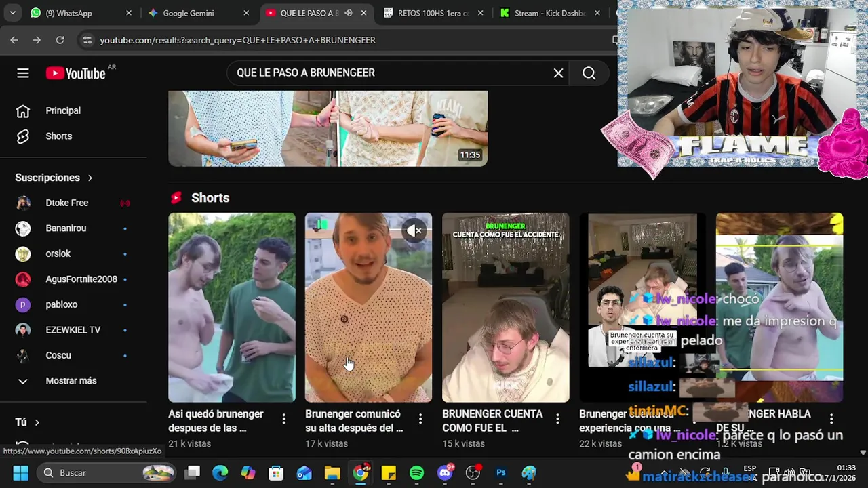Open Paint from the taskbar
The width and height of the screenshot is (868, 488).
pyautogui.click(x=529, y=473)
